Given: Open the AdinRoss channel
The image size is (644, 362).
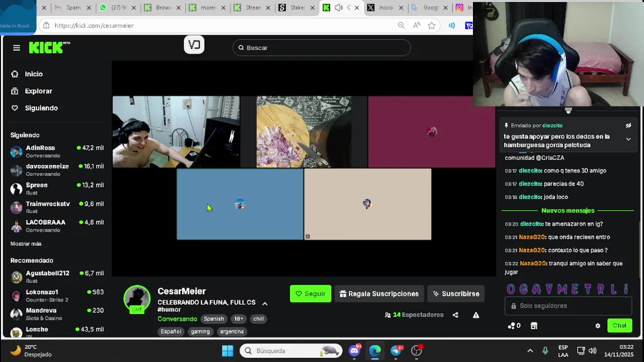Looking at the screenshot, I should 57,151.
